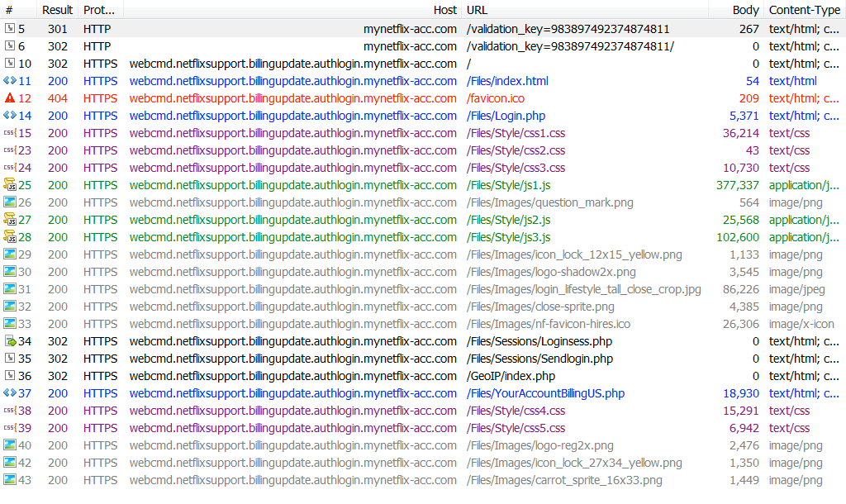
Task: Click the image icon of session 43
Action: click(10, 479)
